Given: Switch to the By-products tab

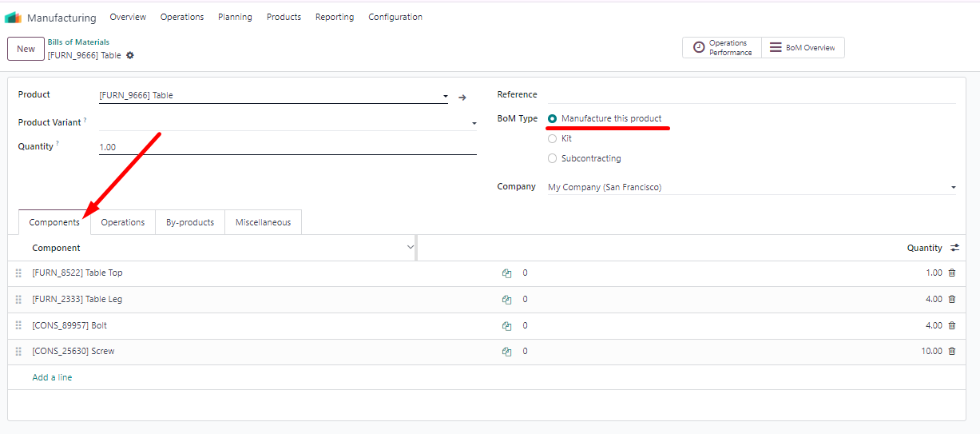Looking at the screenshot, I should [190, 222].
